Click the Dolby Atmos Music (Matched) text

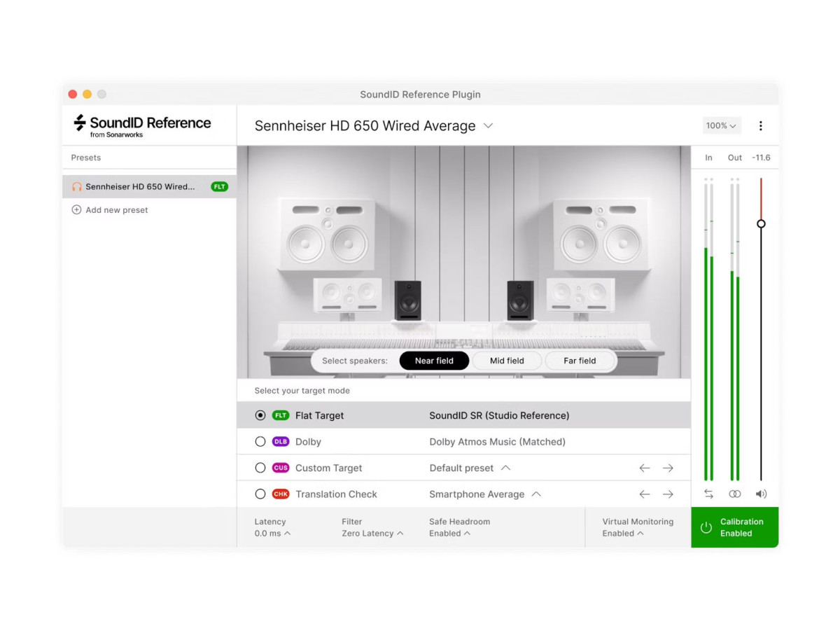tap(497, 442)
